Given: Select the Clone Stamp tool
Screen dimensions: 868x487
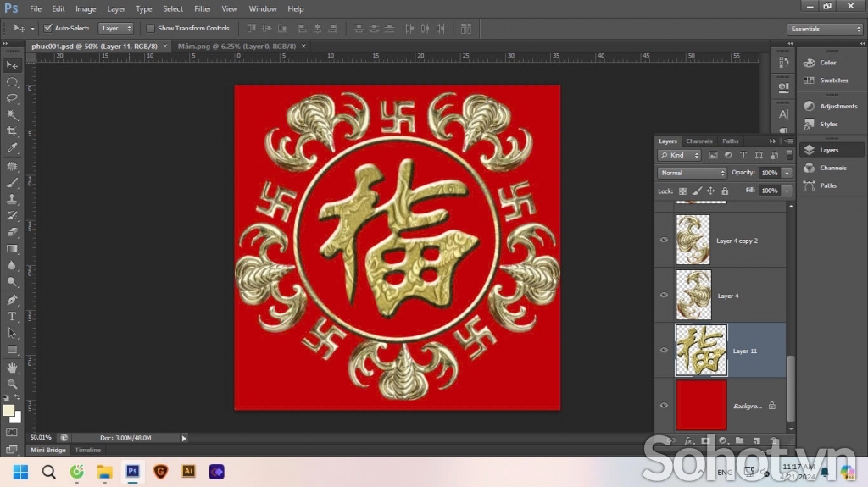Looking at the screenshot, I should 12,199.
